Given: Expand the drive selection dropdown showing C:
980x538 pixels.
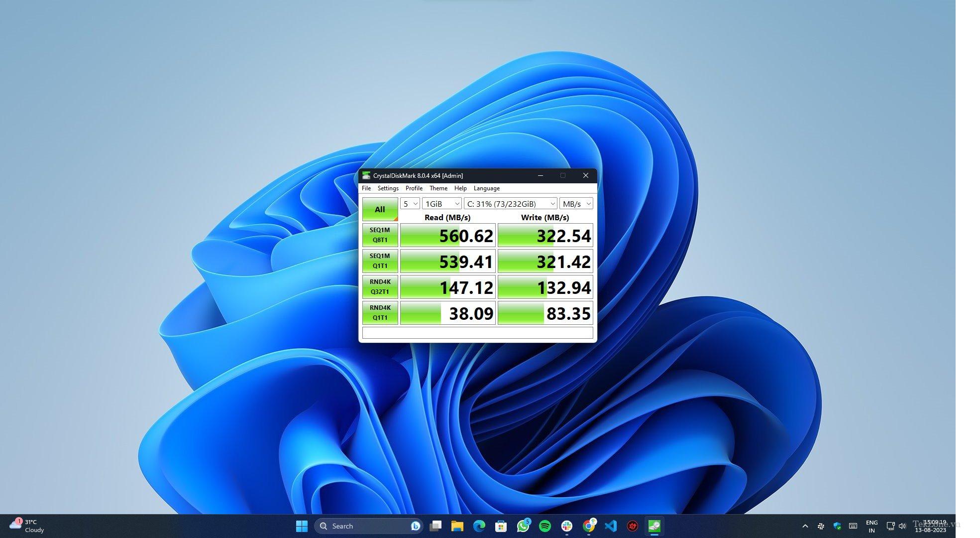Looking at the screenshot, I should (x=553, y=203).
